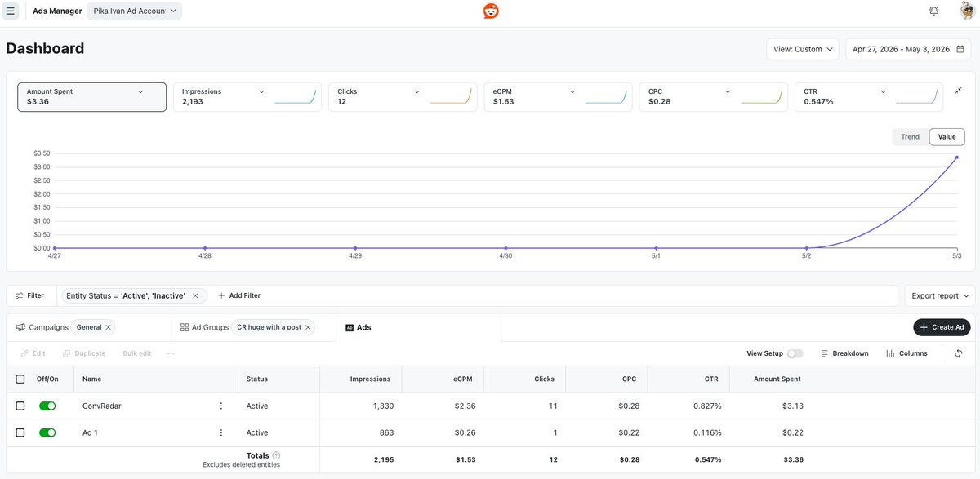Click the 5/3 data point on the chart
Screen dimensions: 980x479
957,157
